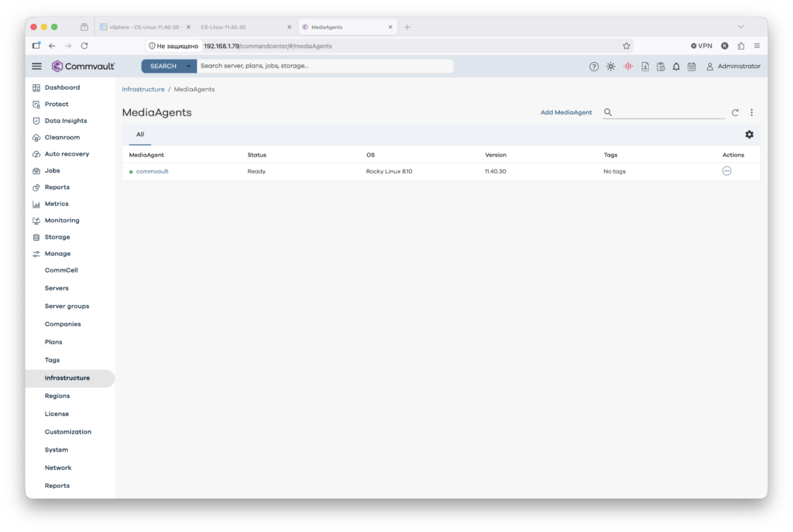The height and width of the screenshot is (532, 793).
Task: Open Customization under Manage
Action: 68,432
